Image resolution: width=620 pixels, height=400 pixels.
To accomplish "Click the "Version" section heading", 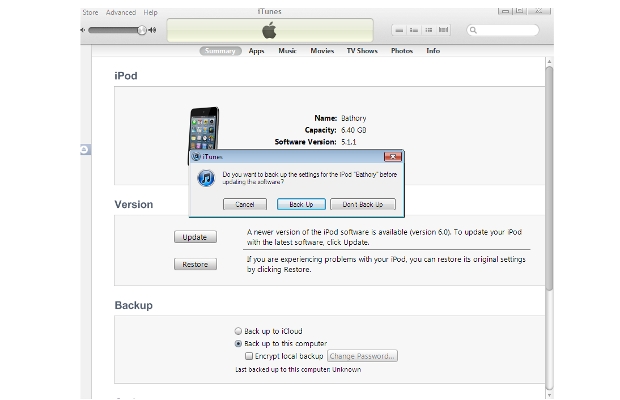I will click(x=134, y=204).
